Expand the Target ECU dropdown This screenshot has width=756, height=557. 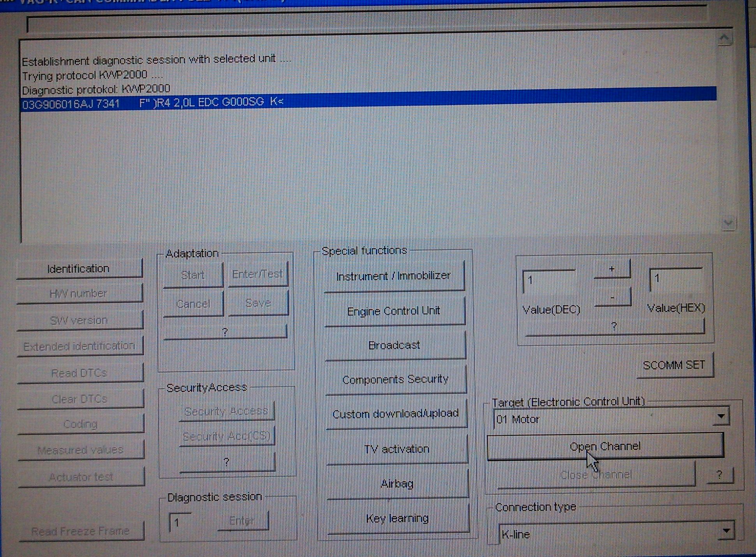pos(721,416)
